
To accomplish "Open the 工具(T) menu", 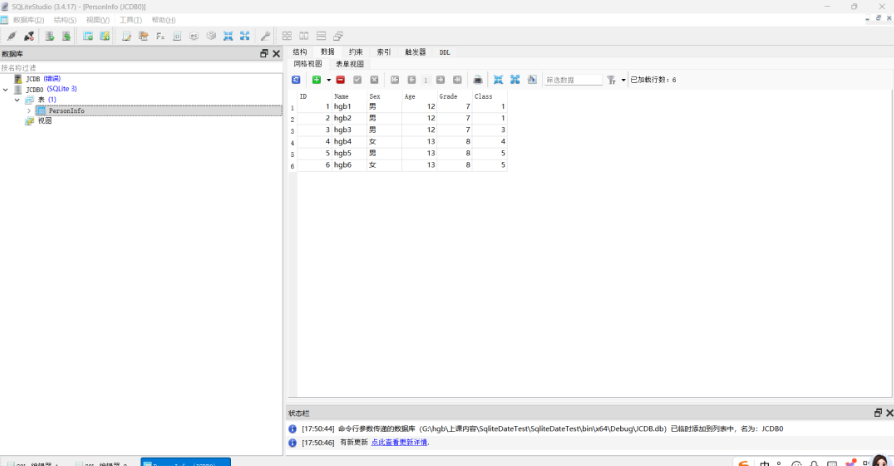I will (x=130, y=20).
